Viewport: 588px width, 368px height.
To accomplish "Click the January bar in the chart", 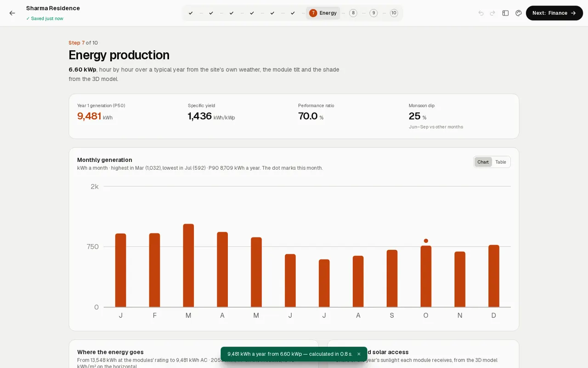I will pos(120,270).
